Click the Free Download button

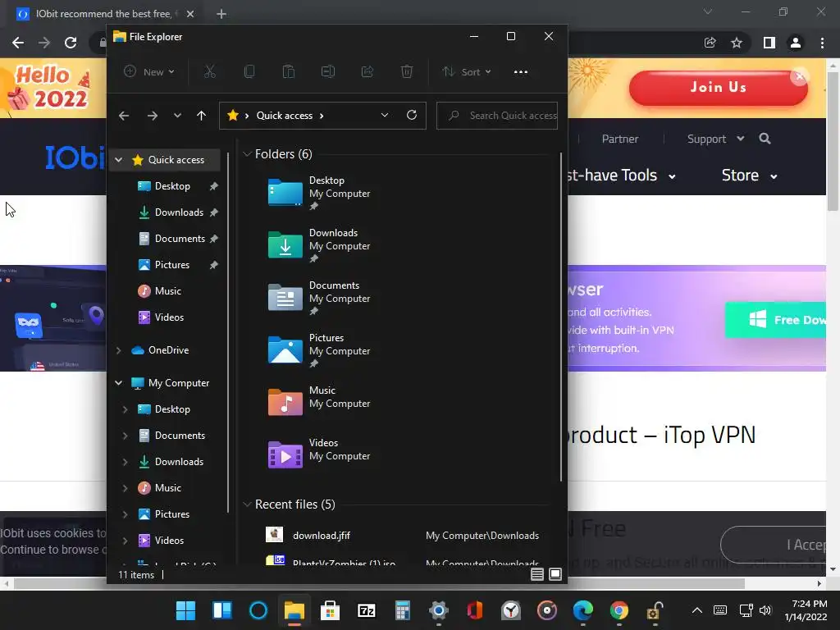click(776, 320)
